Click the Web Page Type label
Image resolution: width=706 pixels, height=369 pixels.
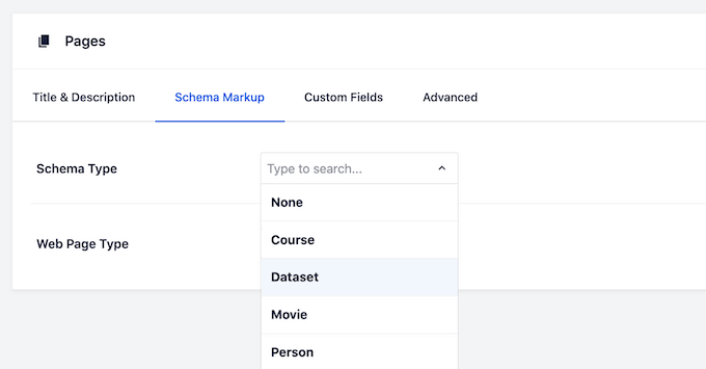tap(82, 244)
